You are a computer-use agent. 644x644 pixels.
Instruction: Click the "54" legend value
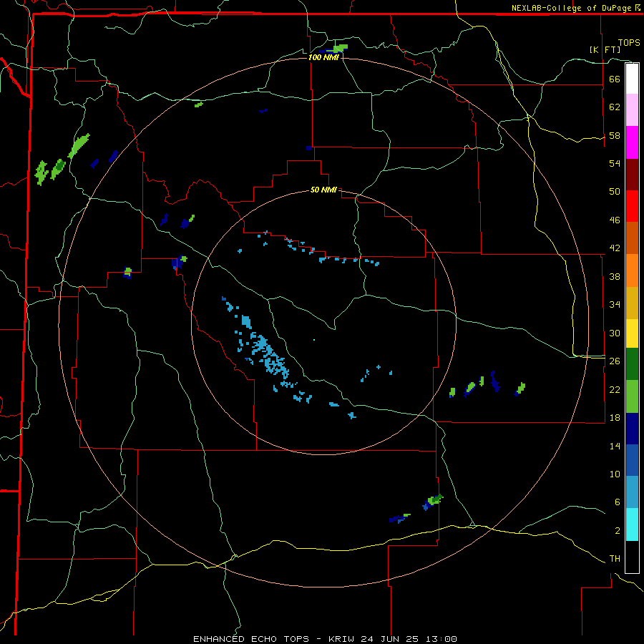615,163
